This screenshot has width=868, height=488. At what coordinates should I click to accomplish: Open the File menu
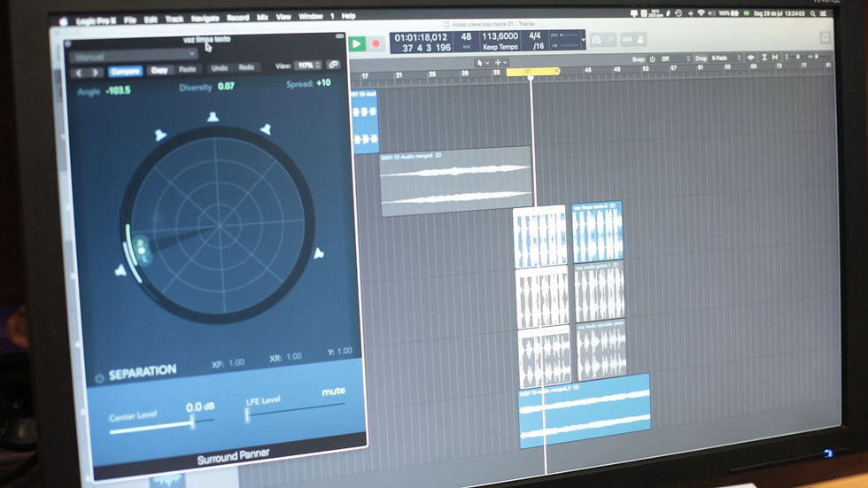[130, 19]
